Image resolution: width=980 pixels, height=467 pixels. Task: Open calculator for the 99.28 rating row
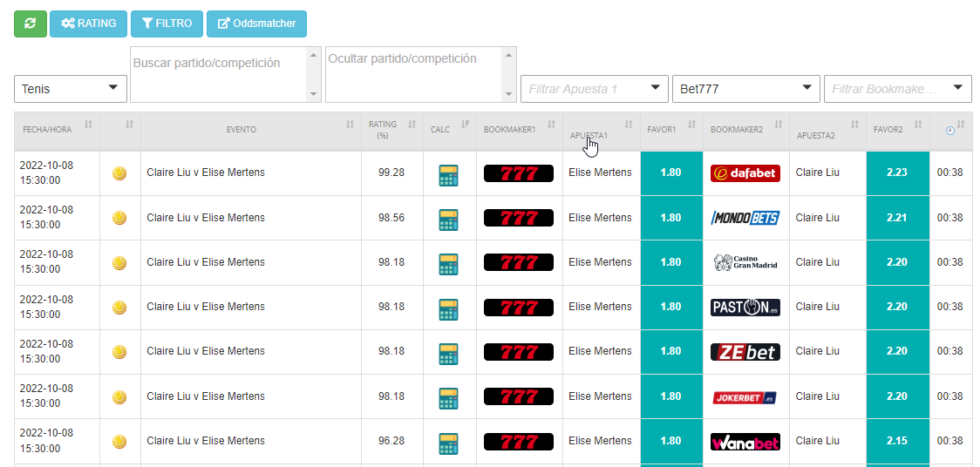coord(448,173)
